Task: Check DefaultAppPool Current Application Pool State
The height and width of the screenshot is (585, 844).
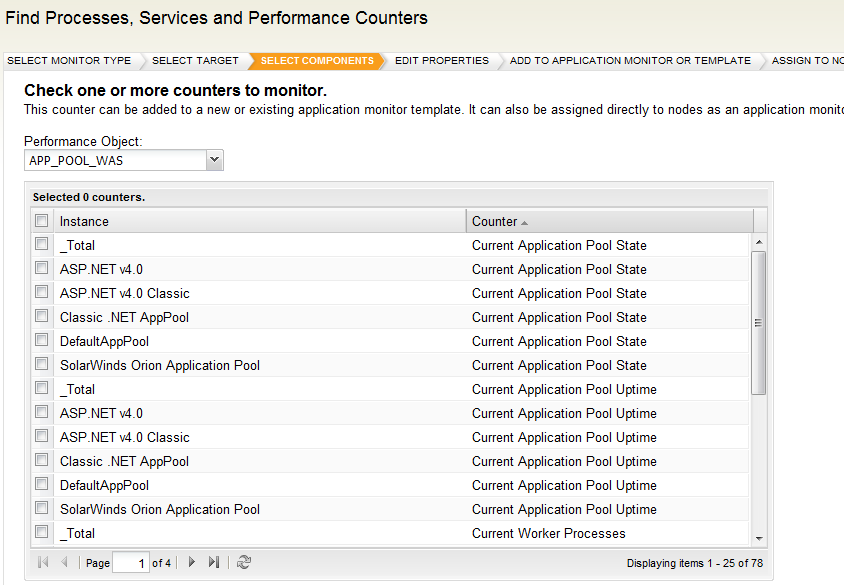Action: point(42,341)
